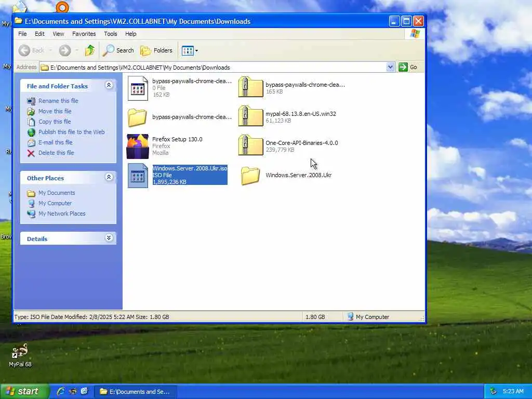Click the system tray notification icon
Screen dimensions: 532x399
click(494, 392)
